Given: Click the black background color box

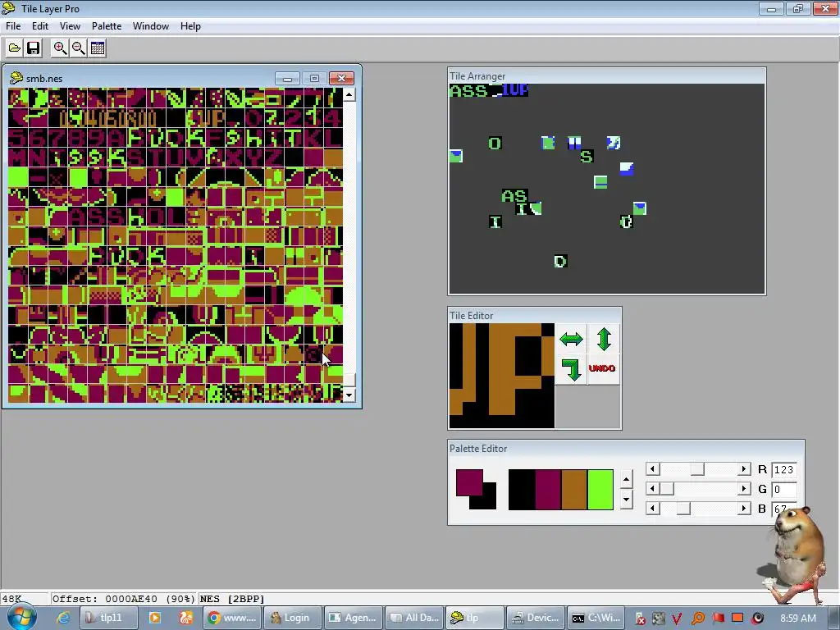Looking at the screenshot, I should [489, 502].
